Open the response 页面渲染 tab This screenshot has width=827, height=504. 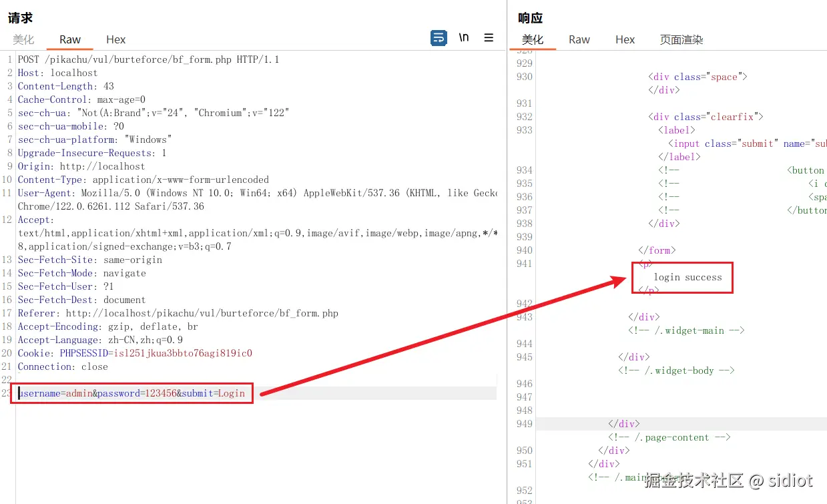click(681, 39)
